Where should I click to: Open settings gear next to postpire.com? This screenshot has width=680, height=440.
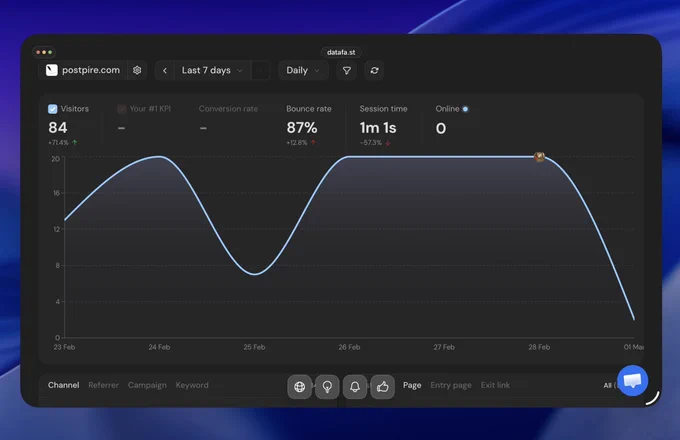(137, 70)
